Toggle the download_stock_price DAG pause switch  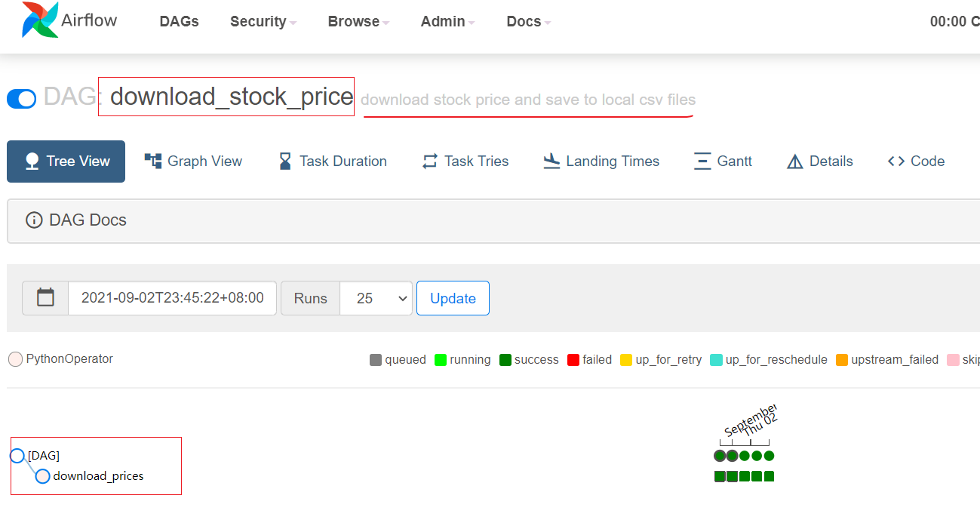click(21, 99)
